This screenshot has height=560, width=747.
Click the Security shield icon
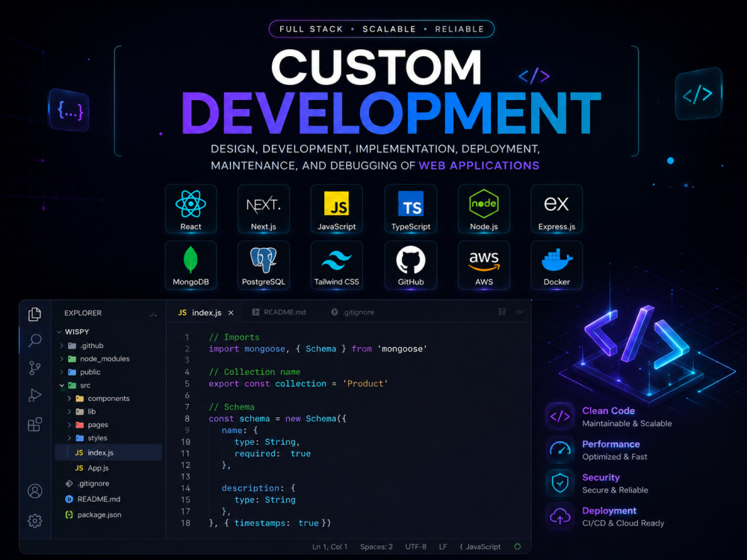(560, 483)
